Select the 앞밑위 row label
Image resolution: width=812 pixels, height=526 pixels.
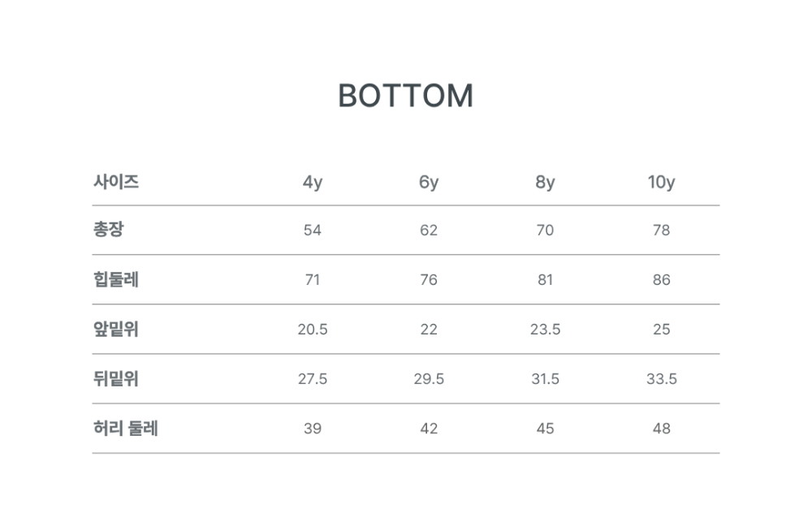coord(116,329)
